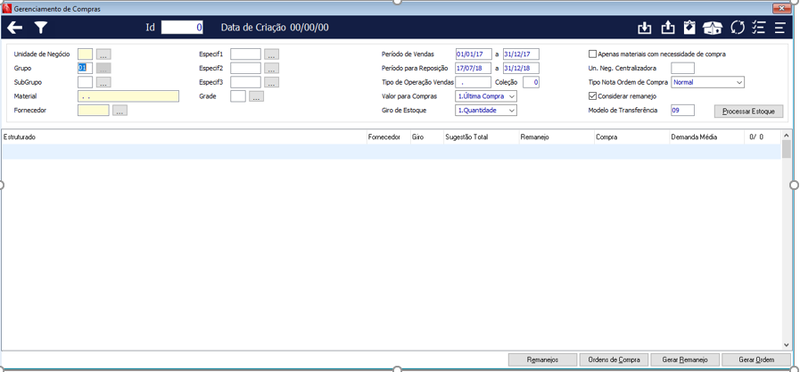Open lookup button for Grade
This screenshot has height=372, width=800.
point(257,96)
